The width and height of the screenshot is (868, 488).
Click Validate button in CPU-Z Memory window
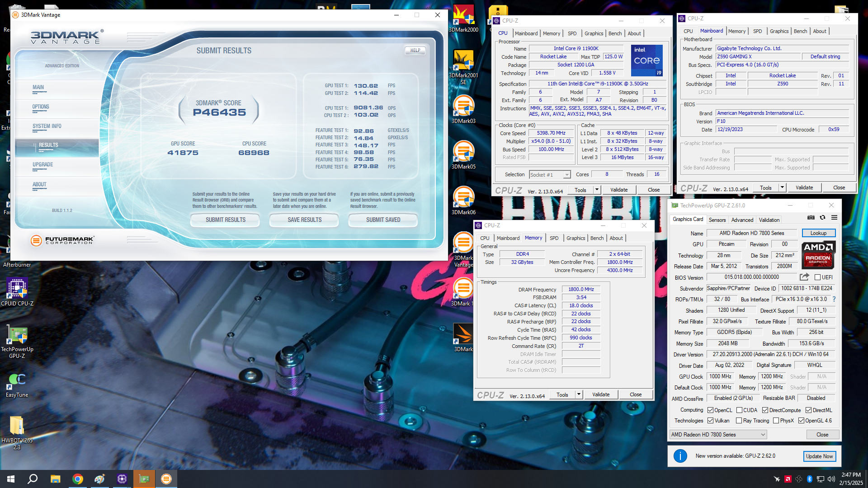600,394
